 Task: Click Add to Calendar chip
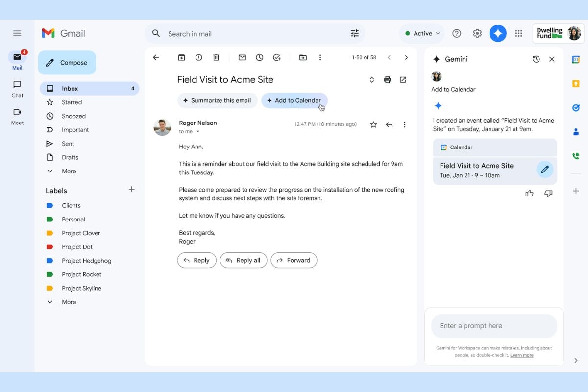[x=294, y=100]
